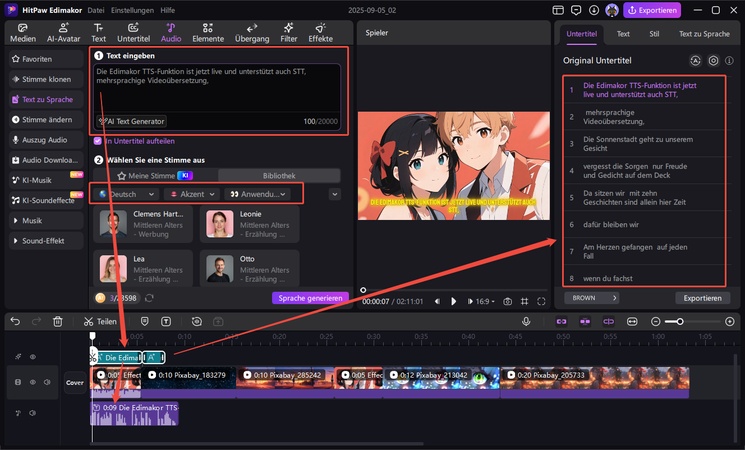Viewport: 745px width, 450px height.
Task: Click the download icon in title bar
Action: [x=594, y=10]
